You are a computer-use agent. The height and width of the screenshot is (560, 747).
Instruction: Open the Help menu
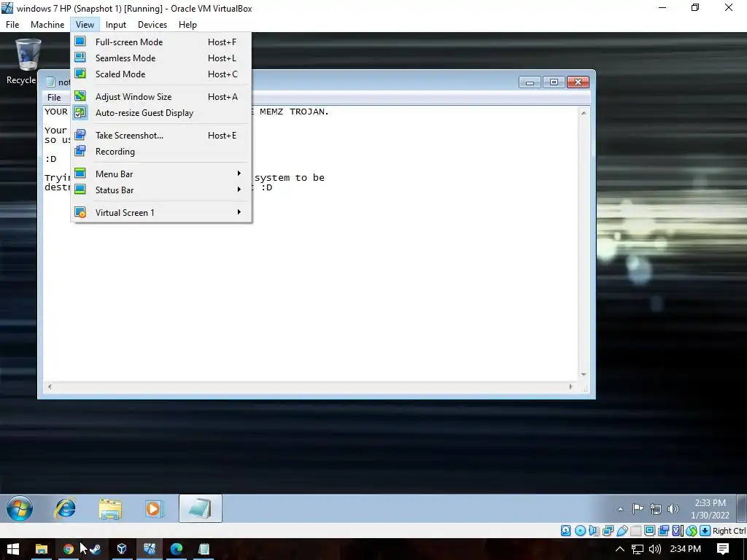187,24
